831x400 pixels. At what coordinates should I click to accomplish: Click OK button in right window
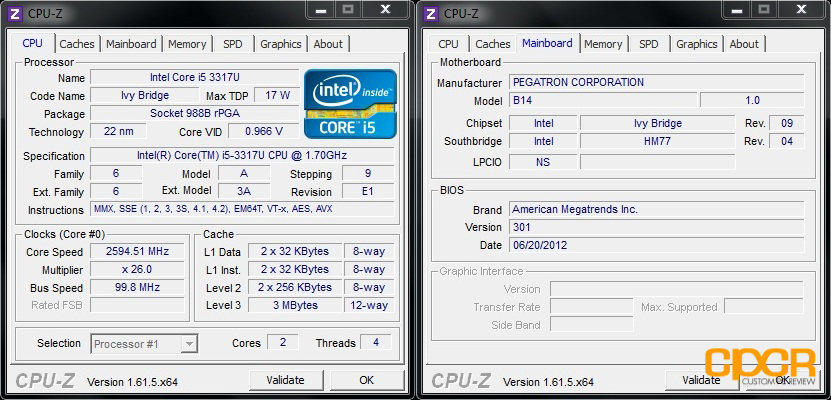point(782,380)
